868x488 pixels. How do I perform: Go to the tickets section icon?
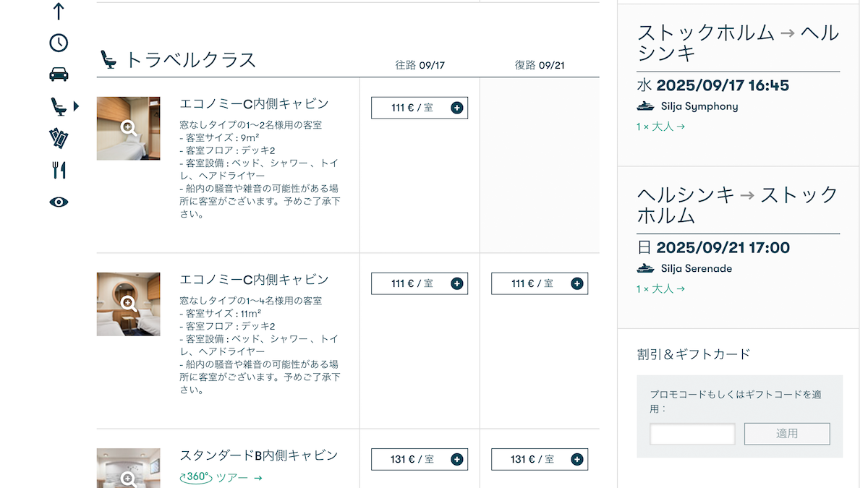[59, 137]
